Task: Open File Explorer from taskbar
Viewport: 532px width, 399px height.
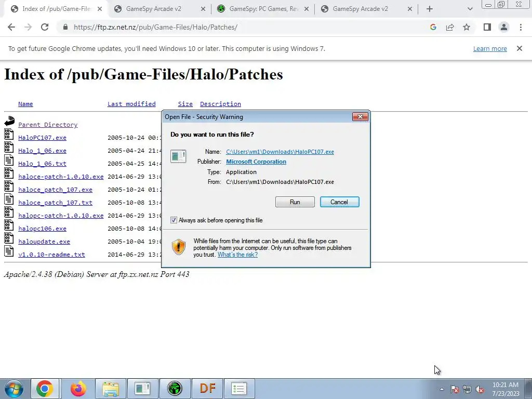Action: click(111, 389)
